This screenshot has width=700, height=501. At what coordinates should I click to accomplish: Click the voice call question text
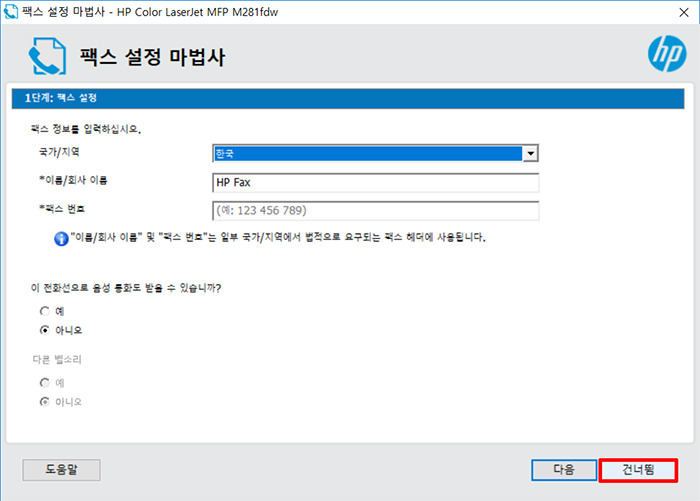[126, 288]
